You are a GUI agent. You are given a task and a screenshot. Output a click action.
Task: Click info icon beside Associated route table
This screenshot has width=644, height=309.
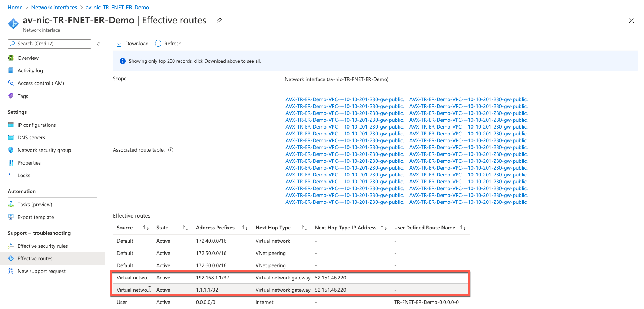[x=171, y=150]
